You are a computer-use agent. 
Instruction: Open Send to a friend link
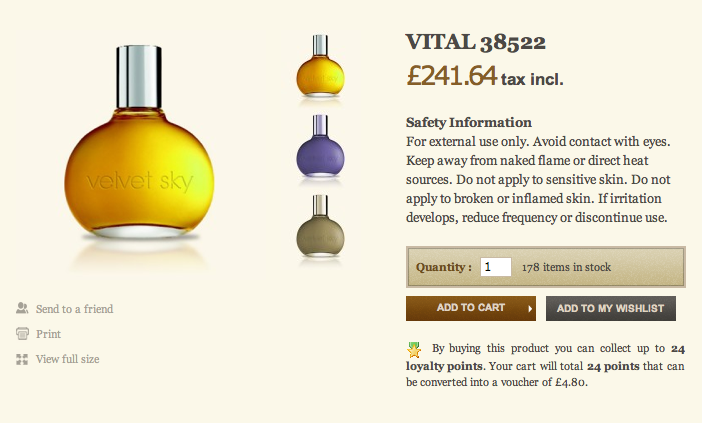pos(74,309)
